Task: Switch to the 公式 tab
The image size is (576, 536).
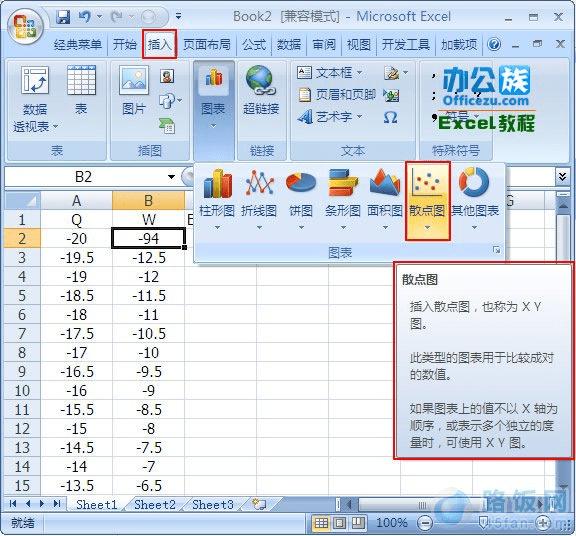Action: [x=253, y=44]
